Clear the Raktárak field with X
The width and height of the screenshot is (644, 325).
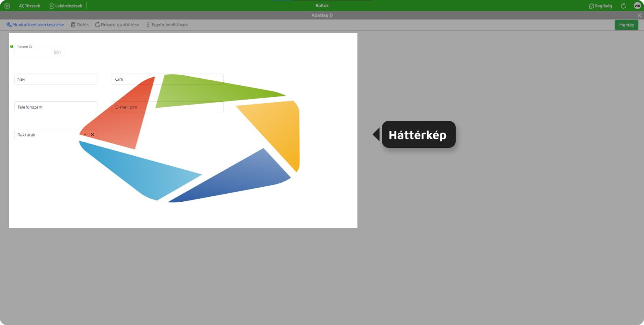pos(92,135)
